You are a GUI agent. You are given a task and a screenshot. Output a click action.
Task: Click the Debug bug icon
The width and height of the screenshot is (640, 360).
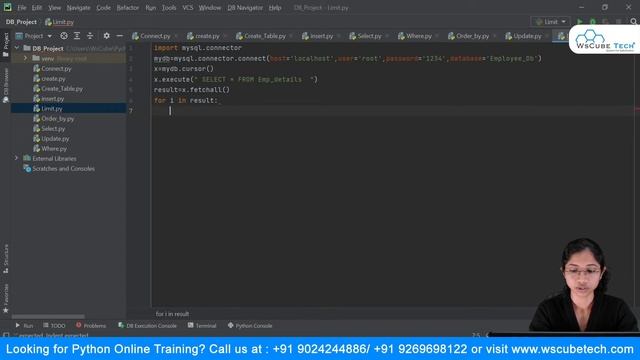pyautogui.click(x=593, y=22)
